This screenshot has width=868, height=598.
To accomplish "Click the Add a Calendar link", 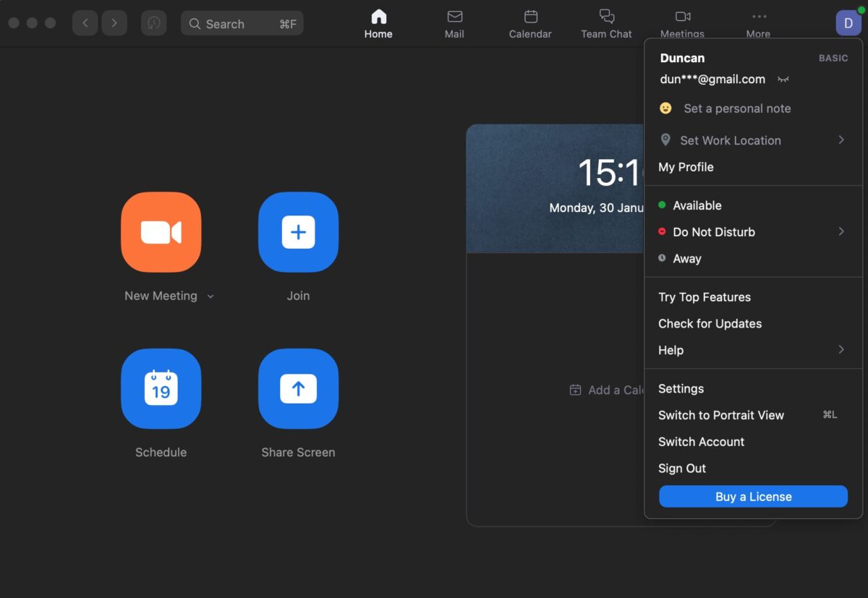I will point(608,390).
